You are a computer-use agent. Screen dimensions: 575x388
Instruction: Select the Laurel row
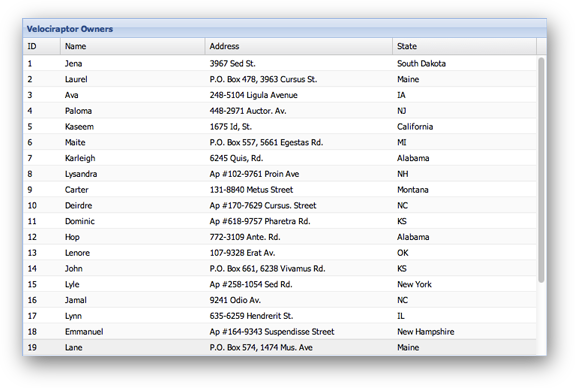(x=279, y=79)
